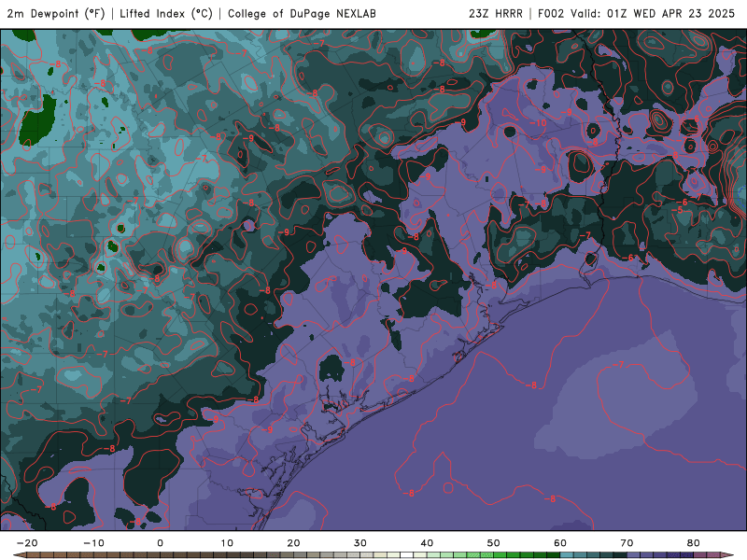Click the '2m Dewpoint (°F)' title text
Viewport: 747px width, 560px height.
(x=56, y=14)
